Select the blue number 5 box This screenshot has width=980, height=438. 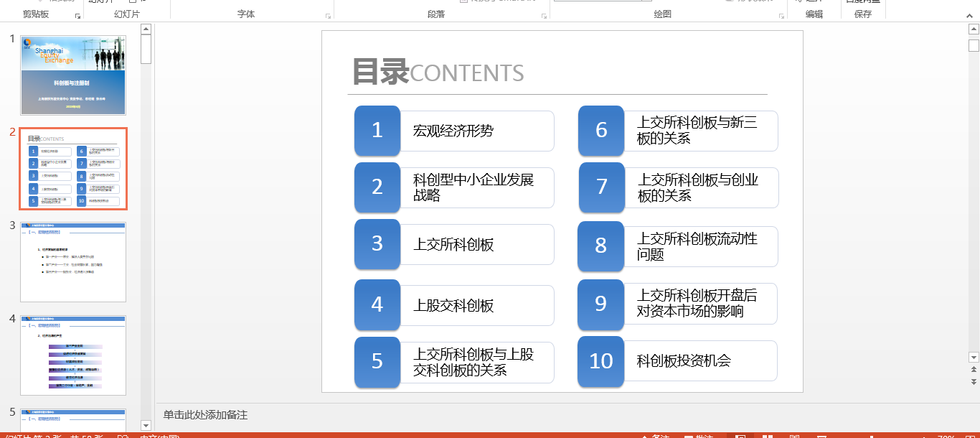[x=377, y=361]
